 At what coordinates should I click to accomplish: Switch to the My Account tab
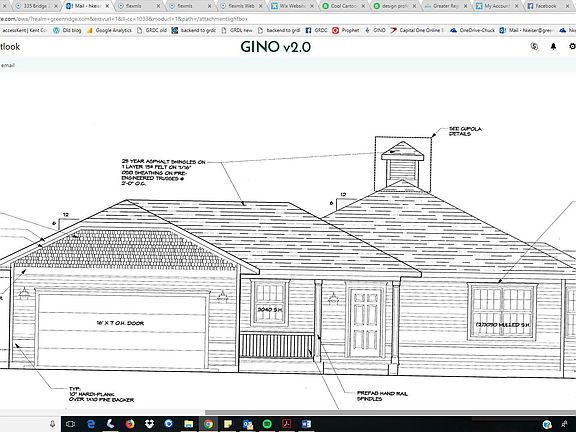(497, 6)
